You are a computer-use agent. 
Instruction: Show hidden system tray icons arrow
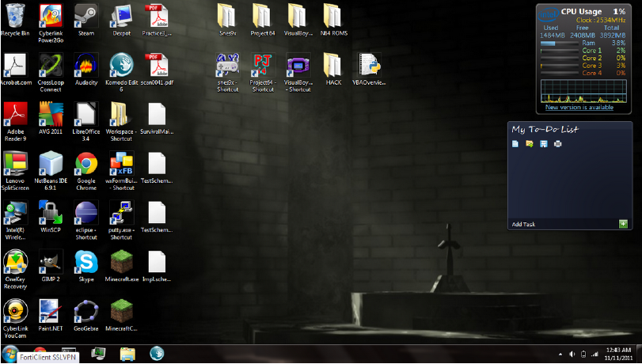(560, 354)
